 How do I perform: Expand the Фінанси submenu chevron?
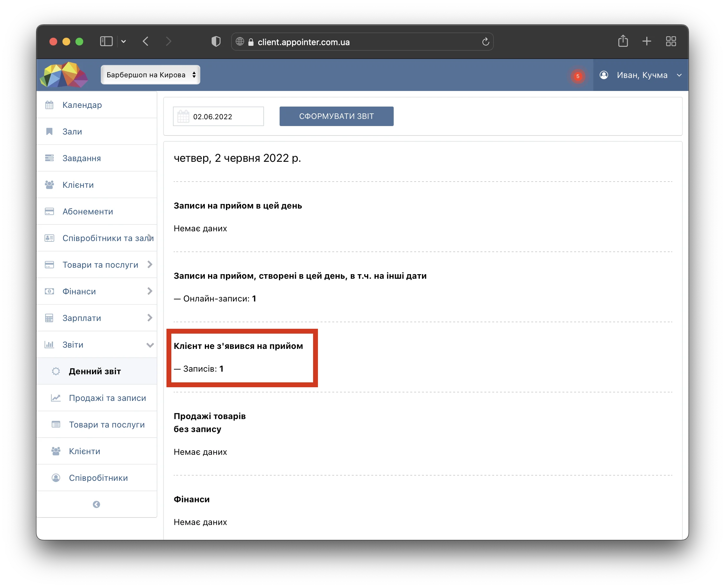pos(150,291)
